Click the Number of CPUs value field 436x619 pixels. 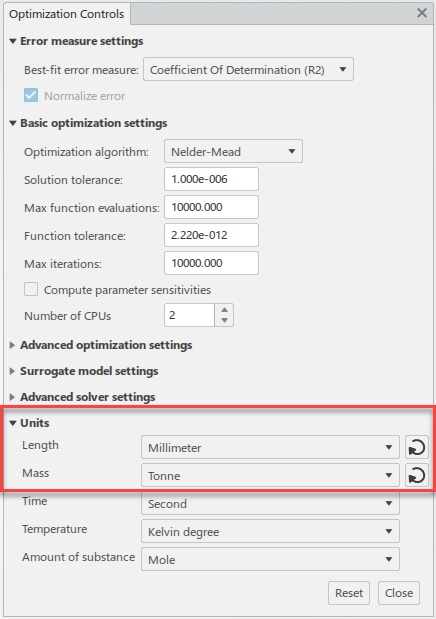coord(190,315)
